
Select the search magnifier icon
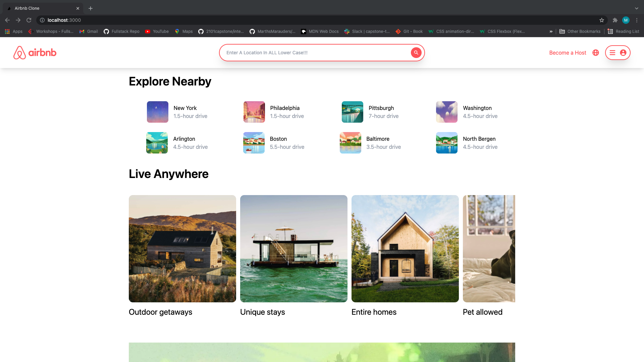pos(416,53)
